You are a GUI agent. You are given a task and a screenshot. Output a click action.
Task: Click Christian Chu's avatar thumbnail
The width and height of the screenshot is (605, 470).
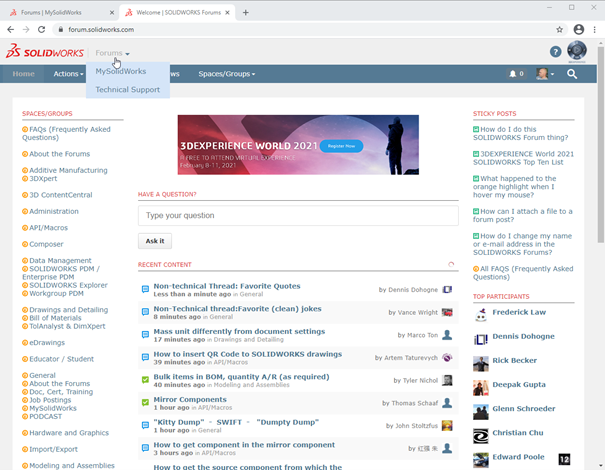coord(481,436)
